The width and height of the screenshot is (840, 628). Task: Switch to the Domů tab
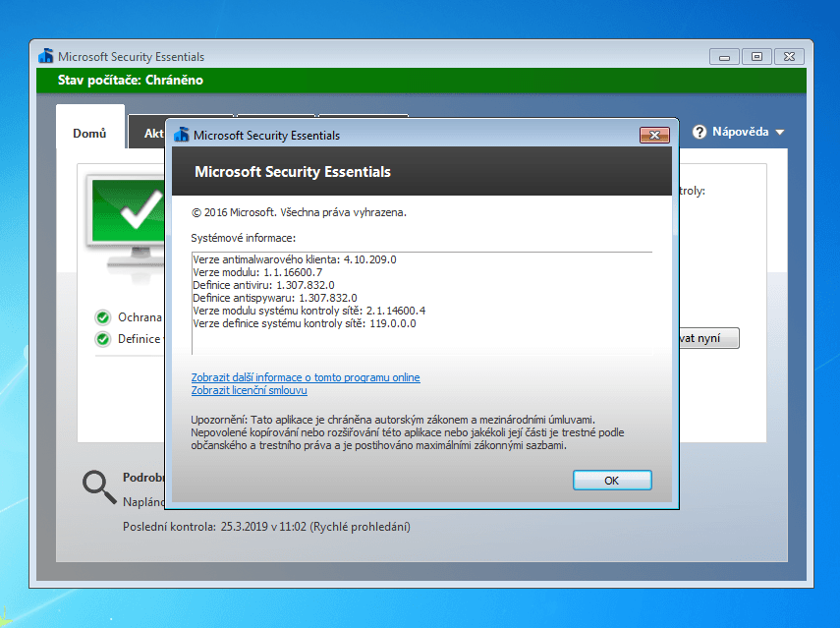pyautogui.click(x=90, y=132)
